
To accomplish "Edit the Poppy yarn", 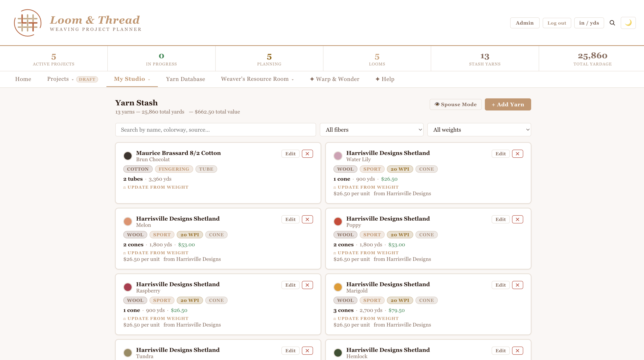I will [x=501, y=219].
